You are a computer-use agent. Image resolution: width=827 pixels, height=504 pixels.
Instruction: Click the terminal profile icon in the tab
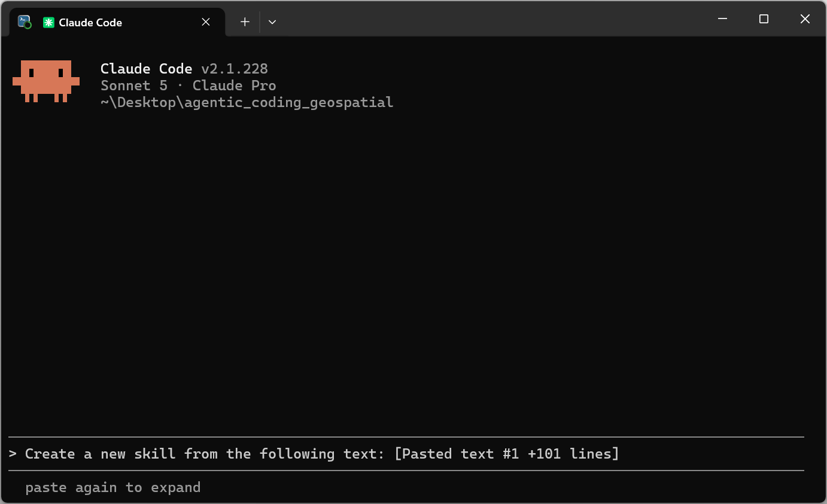[25, 22]
